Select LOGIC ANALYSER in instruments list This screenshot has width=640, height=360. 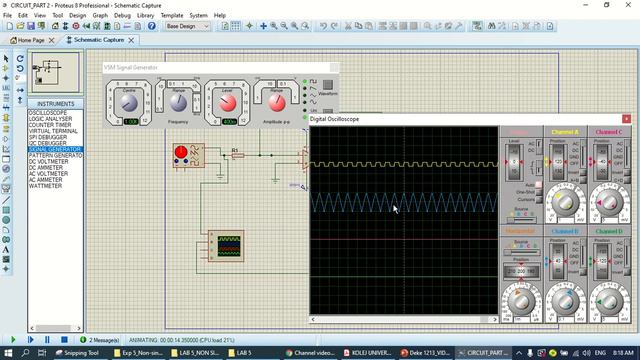[x=56, y=119]
